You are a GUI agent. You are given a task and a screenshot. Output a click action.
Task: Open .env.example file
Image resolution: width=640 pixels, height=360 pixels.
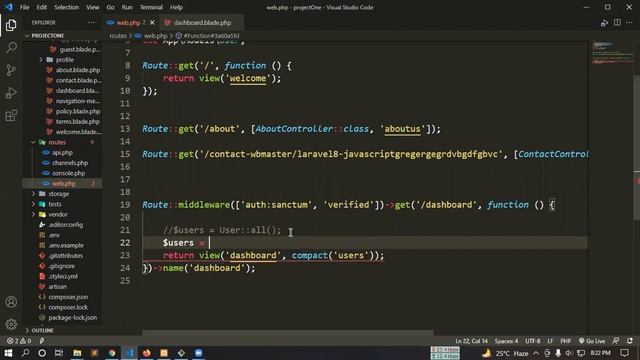[66, 245]
